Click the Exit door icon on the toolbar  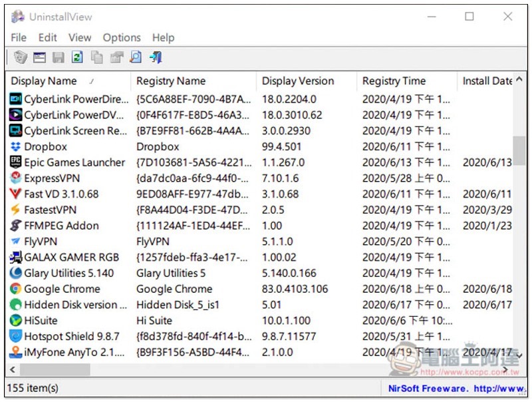[154, 57]
